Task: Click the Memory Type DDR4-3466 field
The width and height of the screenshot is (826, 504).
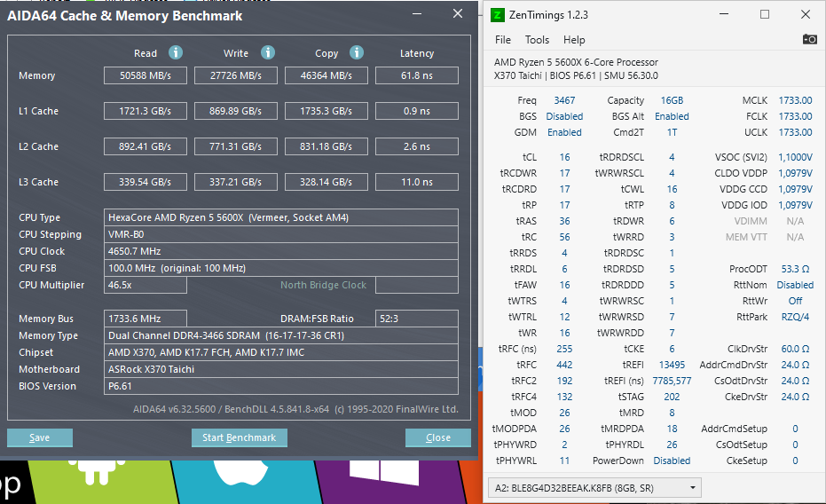Action: [x=280, y=335]
